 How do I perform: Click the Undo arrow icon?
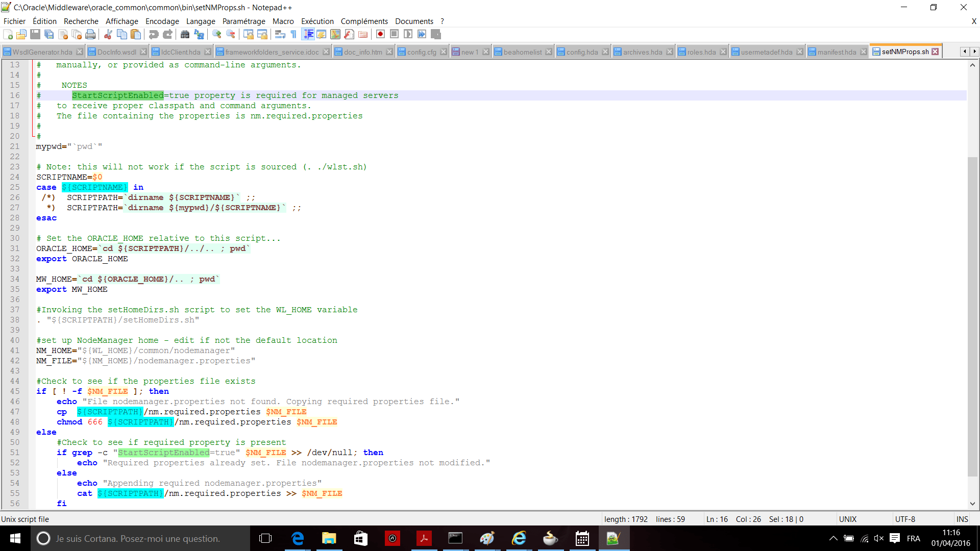[x=153, y=34]
